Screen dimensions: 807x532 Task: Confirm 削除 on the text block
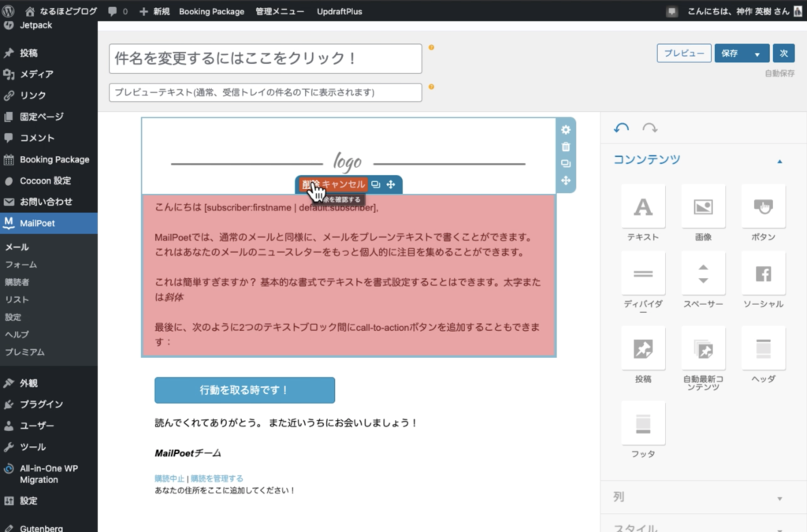pyautogui.click(x=310, y=184)
